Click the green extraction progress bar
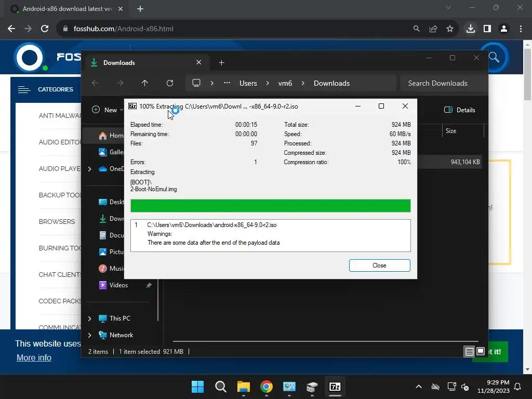 [x=270, y=206]
